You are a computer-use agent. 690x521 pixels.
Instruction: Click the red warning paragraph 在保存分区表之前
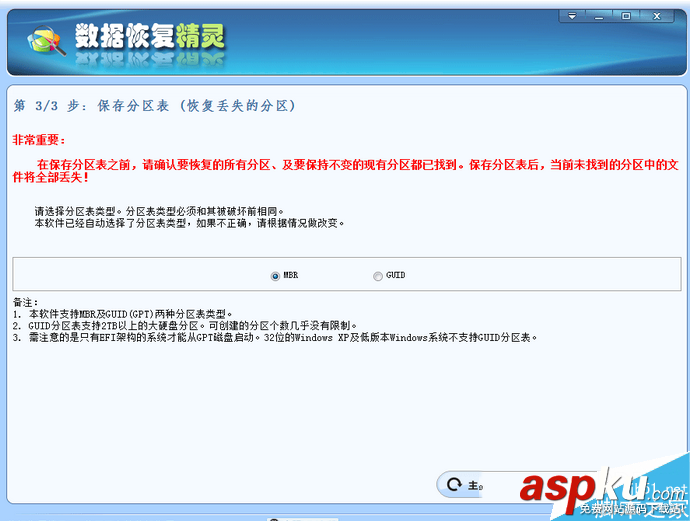(x=345, y=171)
